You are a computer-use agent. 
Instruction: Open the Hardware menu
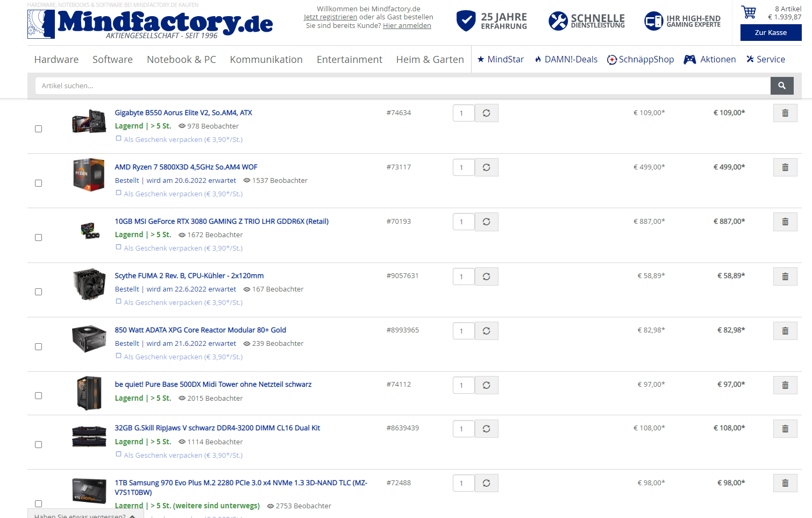point(56,60)
